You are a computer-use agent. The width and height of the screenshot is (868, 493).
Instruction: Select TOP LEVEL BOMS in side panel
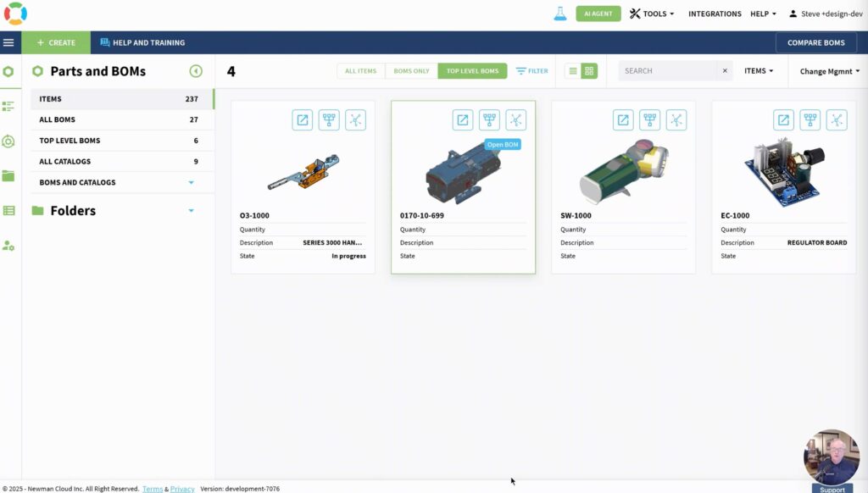tap(122, 141)
